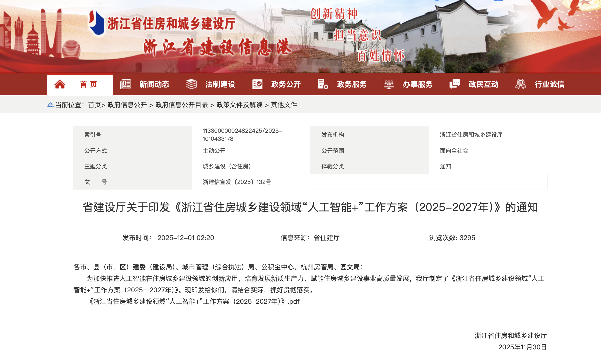
Task: Download the 工作方案 pdf attachment
Action: tap(194, 302)
